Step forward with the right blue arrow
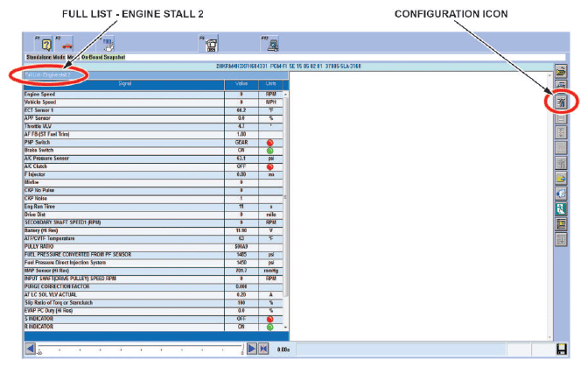Screen dimensions: 588x367 [252, 349]
